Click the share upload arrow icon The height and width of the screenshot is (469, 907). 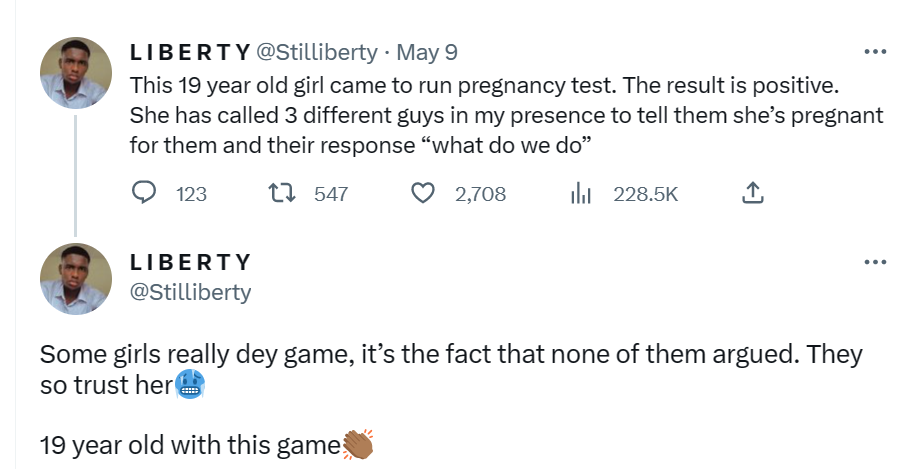point(754,194)
